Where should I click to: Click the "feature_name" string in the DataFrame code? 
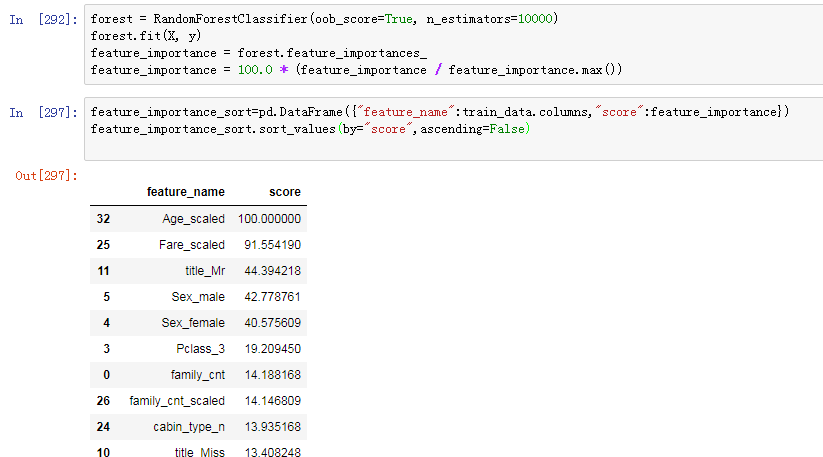(406, 112)
